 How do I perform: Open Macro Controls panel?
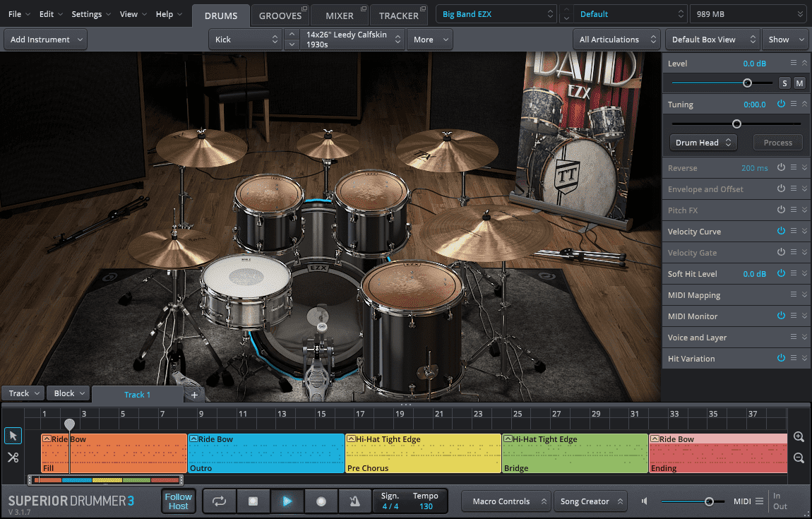506,501
